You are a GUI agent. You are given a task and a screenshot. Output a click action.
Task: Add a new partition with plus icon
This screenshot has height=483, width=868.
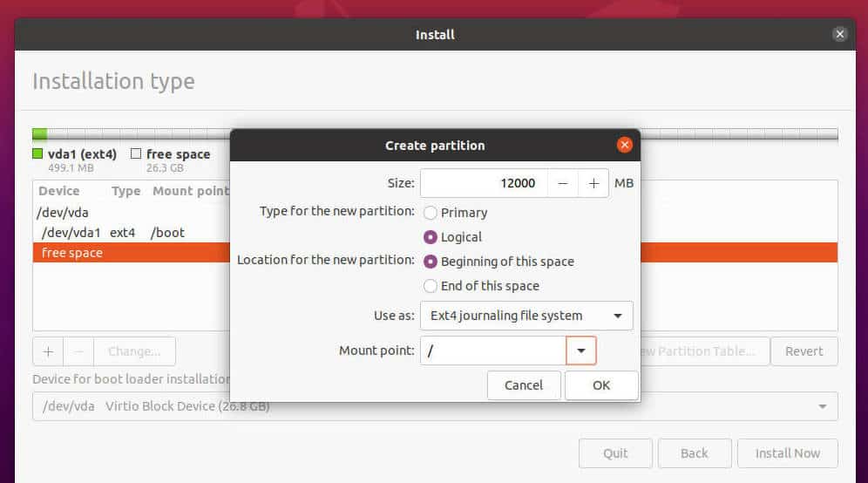(x=48, y=351)
